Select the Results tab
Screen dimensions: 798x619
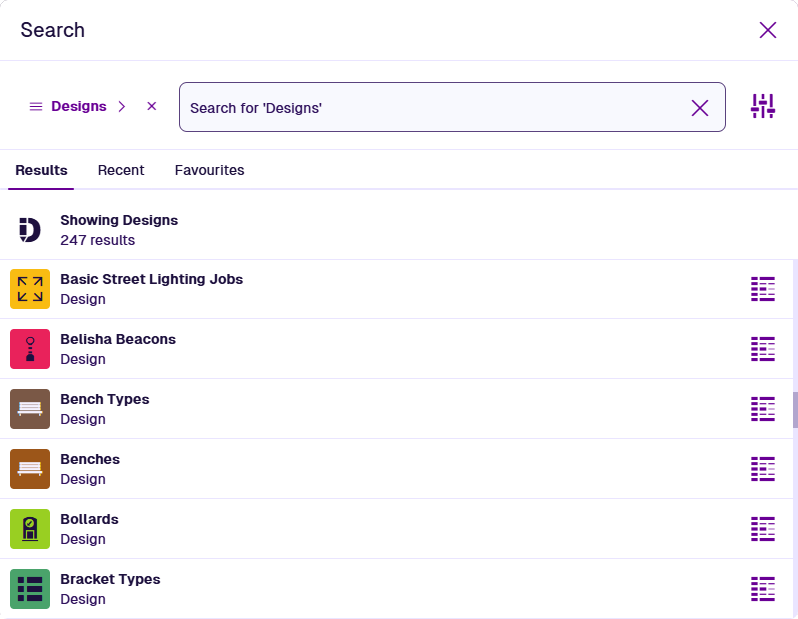point(41,170)
